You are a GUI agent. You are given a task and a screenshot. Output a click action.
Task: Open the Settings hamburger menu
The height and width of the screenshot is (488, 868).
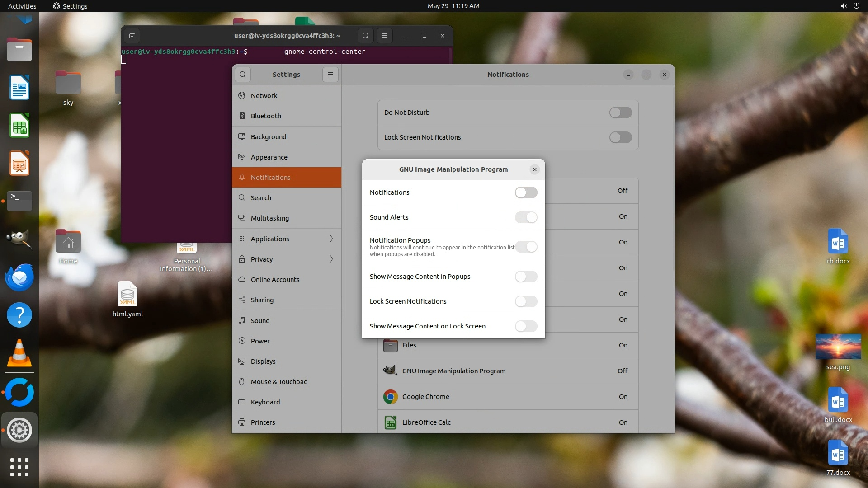[x=330, y=75]
